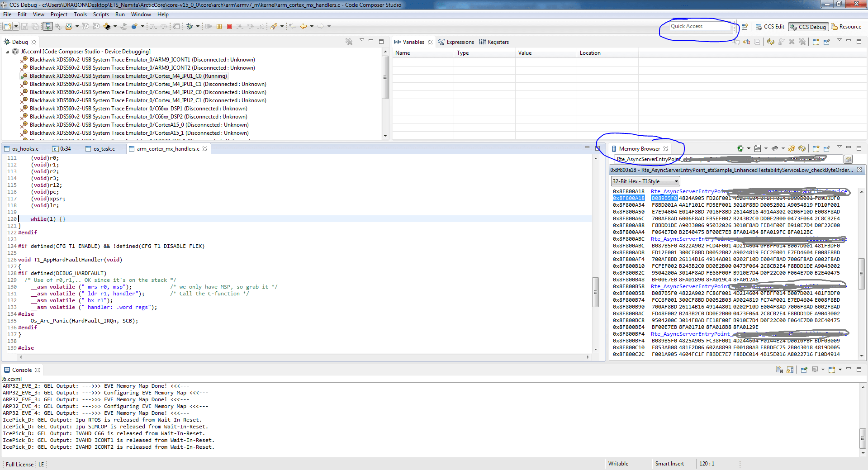
Task: Refresh the Memory Browser view
Action: coord(802,148)
